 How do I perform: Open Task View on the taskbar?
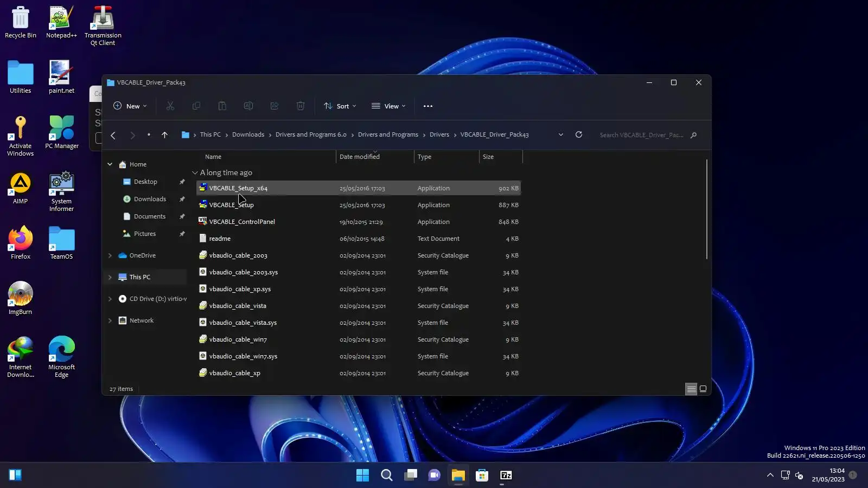tap(411, 476)
